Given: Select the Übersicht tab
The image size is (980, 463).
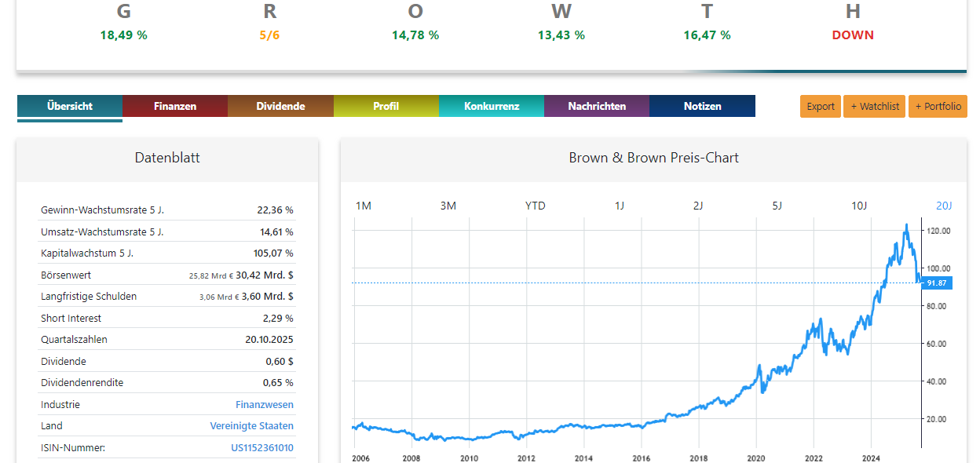Looking at the screenshot, I should click(x=70, y=106).
